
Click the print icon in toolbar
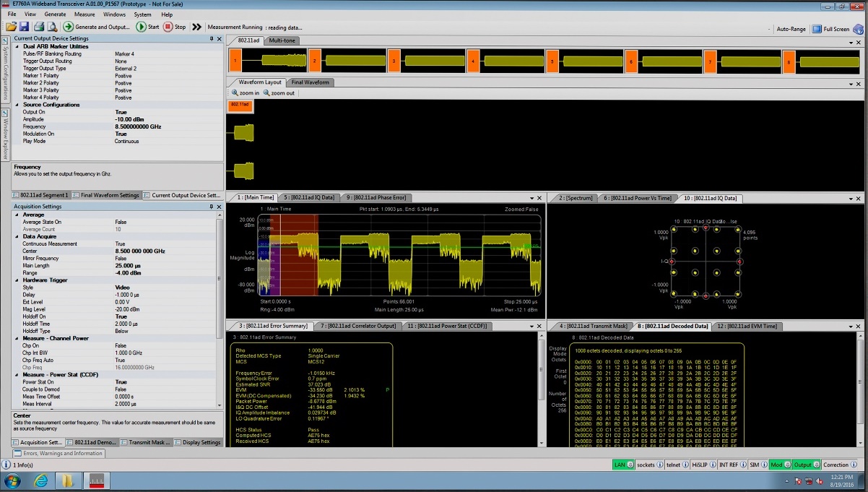pyautogui.click(x=40, y=27)
